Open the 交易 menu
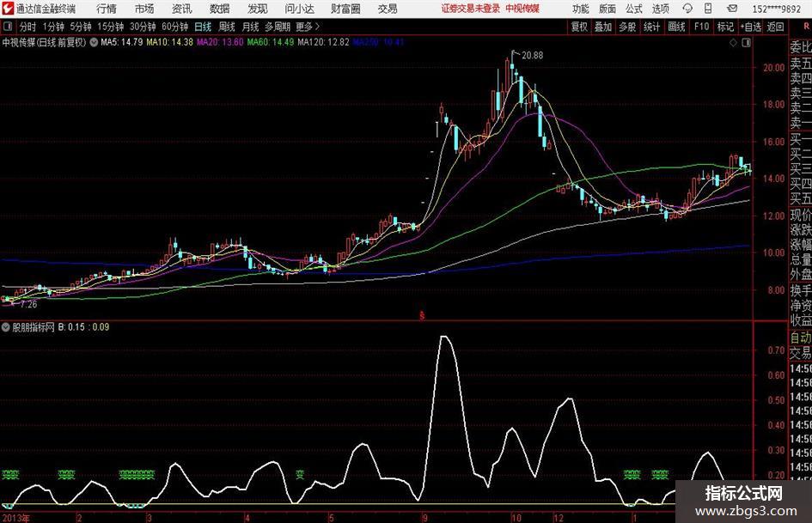Viewport: 812px width, 523px height. point(388,9)
